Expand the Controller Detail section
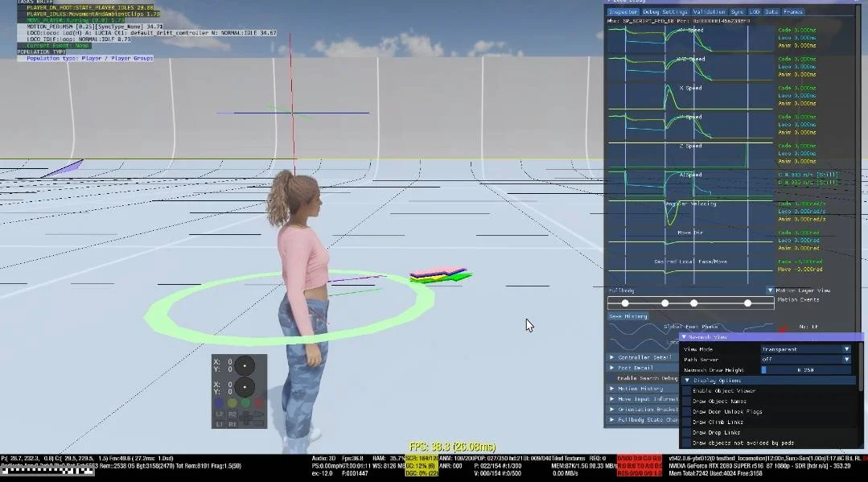Screen dimensions: 868x482 point(644,357)
